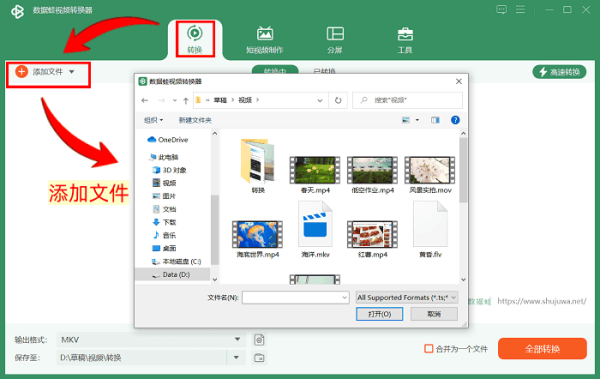Click the search box for 视频

coord(407,100)
